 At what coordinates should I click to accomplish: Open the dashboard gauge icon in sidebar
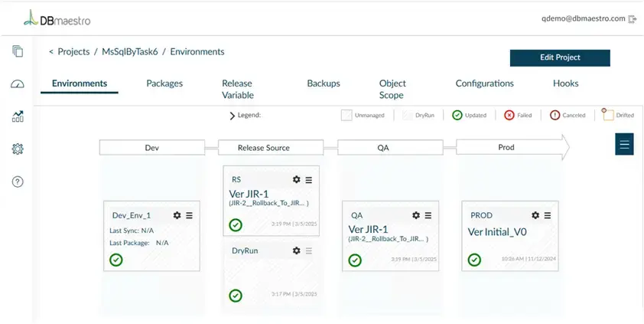(18, 84)
